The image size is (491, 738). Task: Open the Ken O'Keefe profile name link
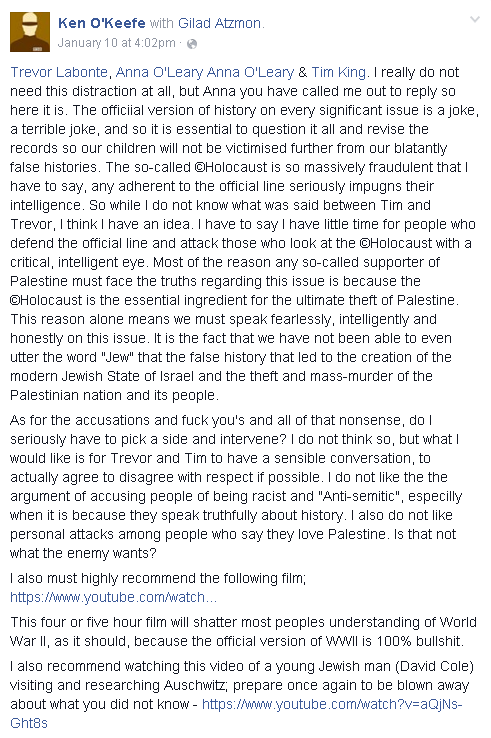tap(102, 23)
